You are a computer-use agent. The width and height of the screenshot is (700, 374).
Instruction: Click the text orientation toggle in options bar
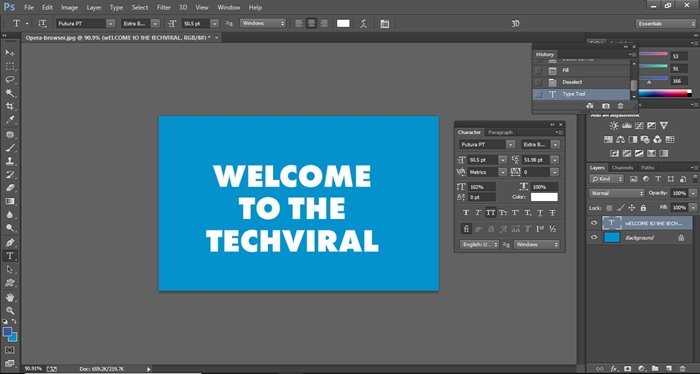point(42,23)
